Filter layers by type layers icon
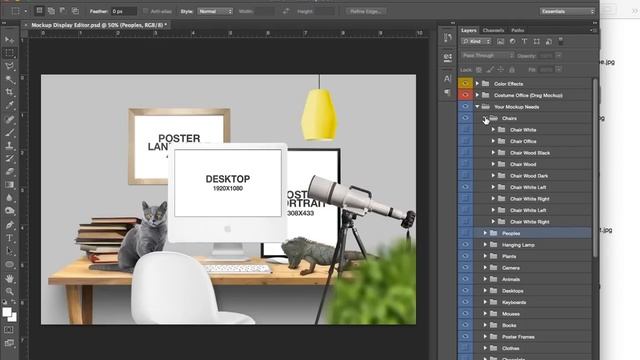Viewport: 640px width, 360px height. tap(524, 41)
